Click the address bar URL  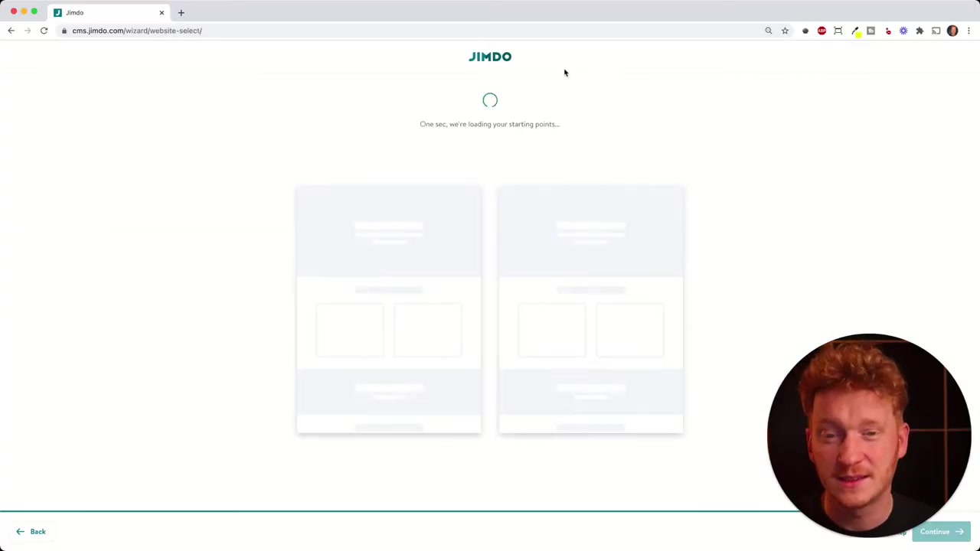(x=137, y=31)
